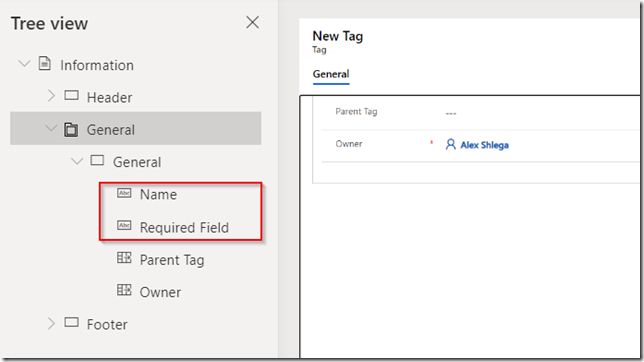The width and height of the screenshot is (644, 362).
Task: Click the Information form document icon
Action: (45, 64)
